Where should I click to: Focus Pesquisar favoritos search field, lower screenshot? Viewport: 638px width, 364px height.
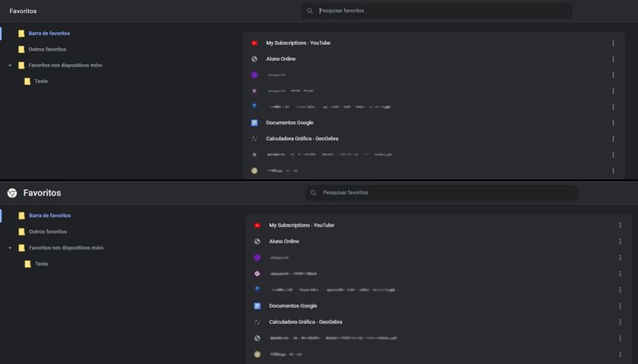442,193
